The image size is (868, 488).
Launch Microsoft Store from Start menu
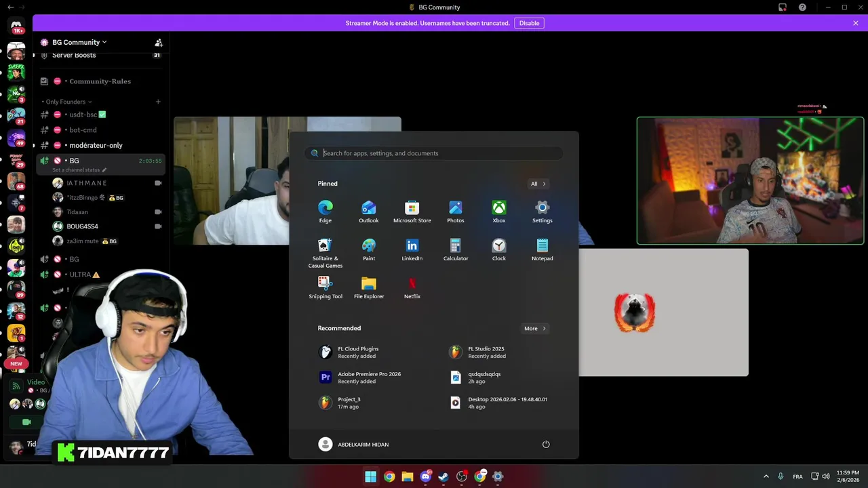(412, 211)
